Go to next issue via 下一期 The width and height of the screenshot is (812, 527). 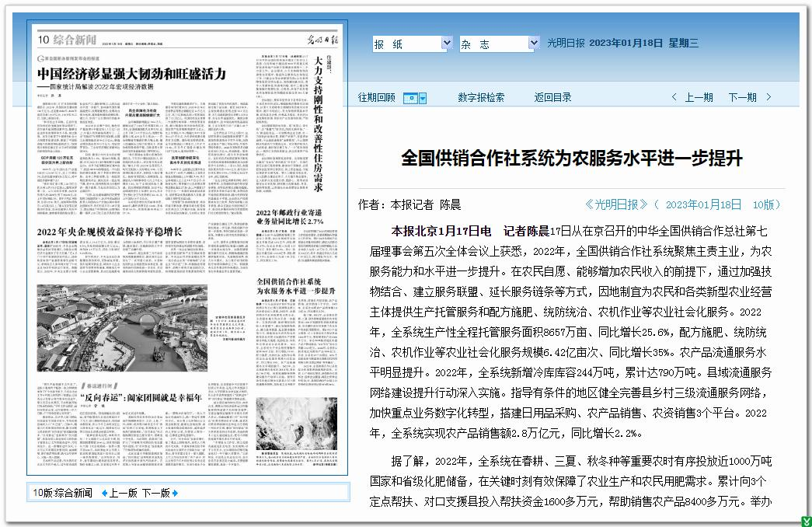click(742, 97)
